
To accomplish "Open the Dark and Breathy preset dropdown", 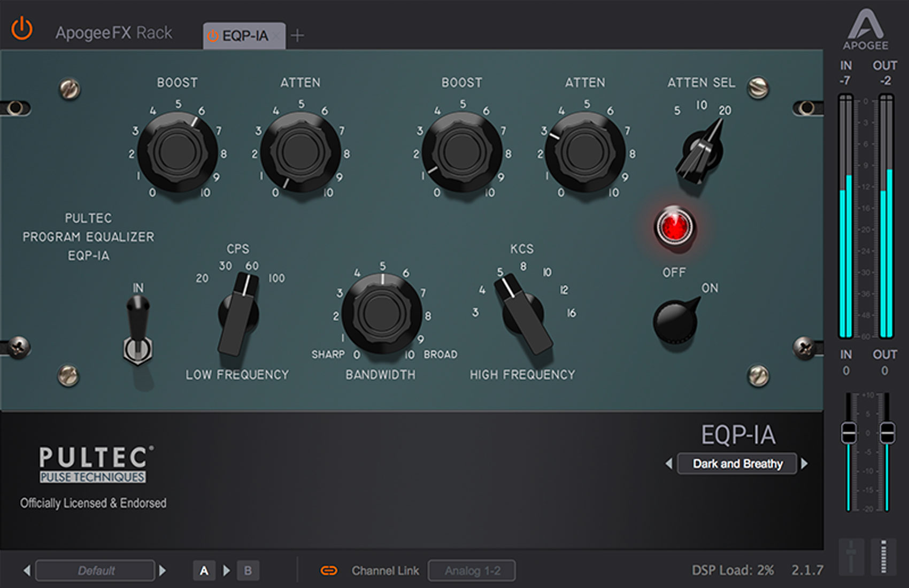I will (737, 463).
